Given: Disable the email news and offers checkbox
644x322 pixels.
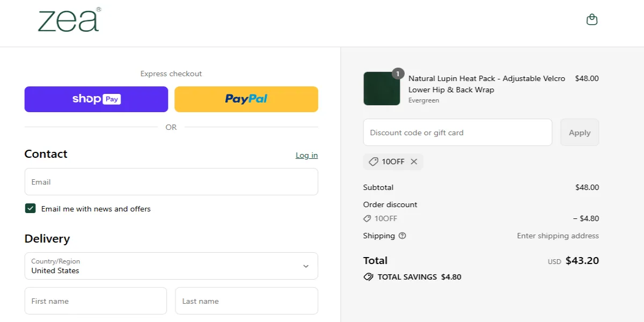Looking at the screenshot, I should 30,208.
